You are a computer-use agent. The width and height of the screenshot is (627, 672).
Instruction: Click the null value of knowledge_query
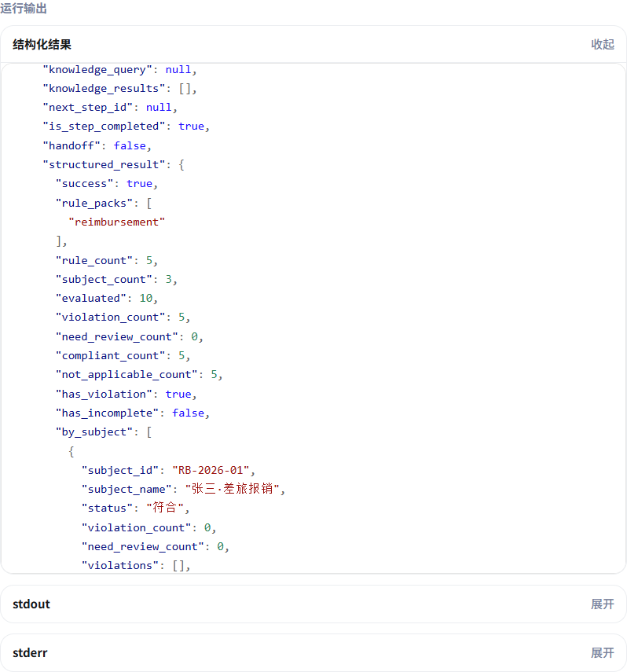[x=178, y=69]
